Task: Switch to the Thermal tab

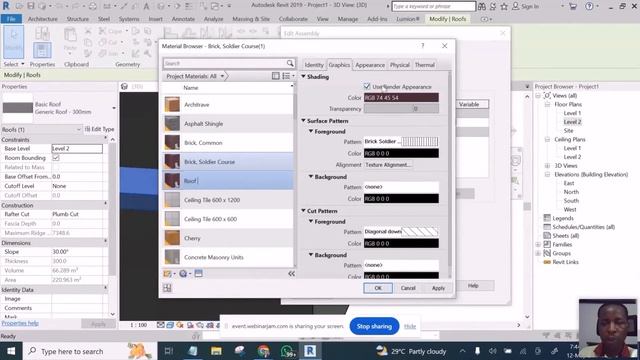Action: pos(425,64)
